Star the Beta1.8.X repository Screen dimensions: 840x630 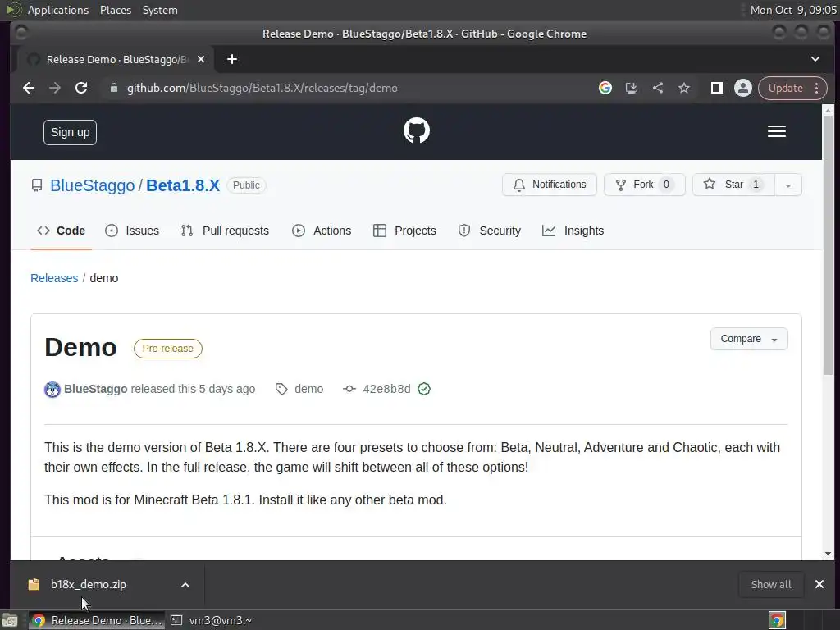pos(733,185)
